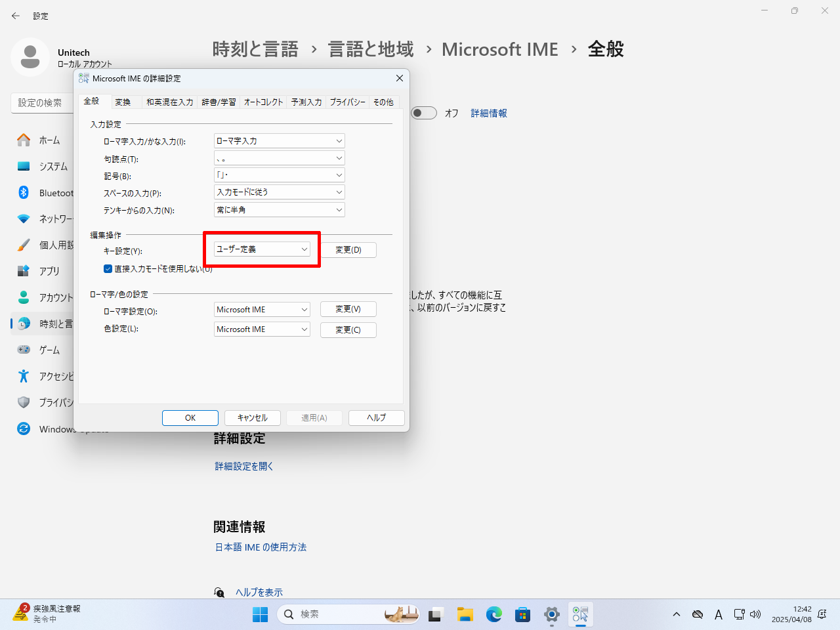Click the taskbar search box
Screen dimensions: 840x630
(x=348, y=614)
